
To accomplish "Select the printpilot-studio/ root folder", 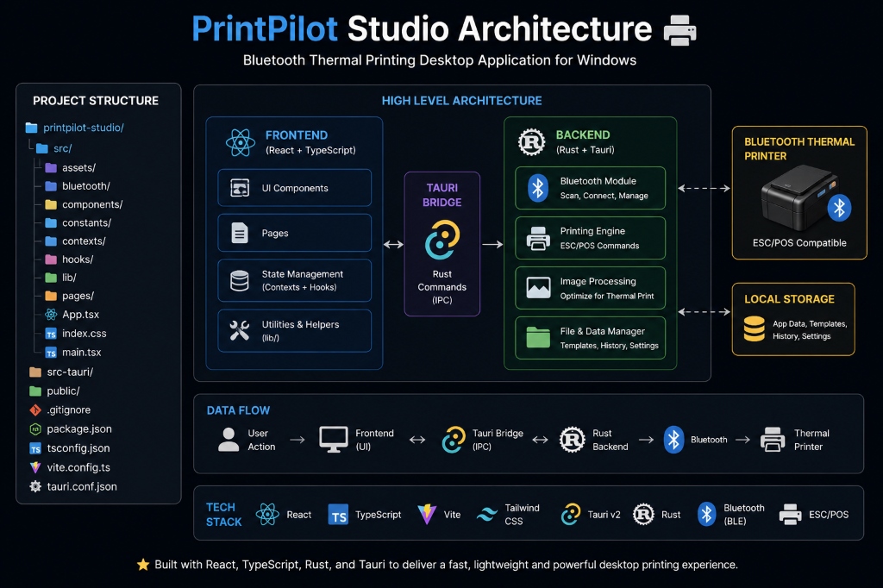I will pos(74,128).
